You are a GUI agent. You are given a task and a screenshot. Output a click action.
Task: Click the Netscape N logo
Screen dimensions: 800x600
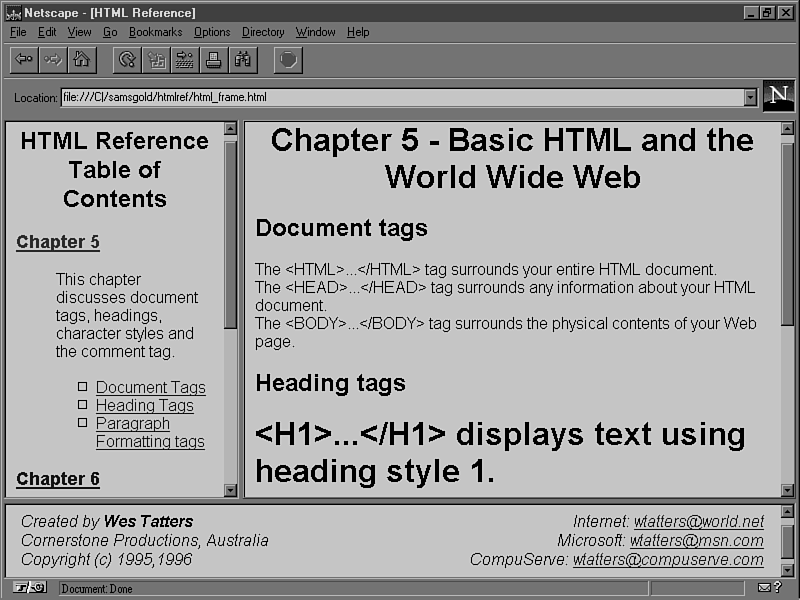click(x=778, y=96)
